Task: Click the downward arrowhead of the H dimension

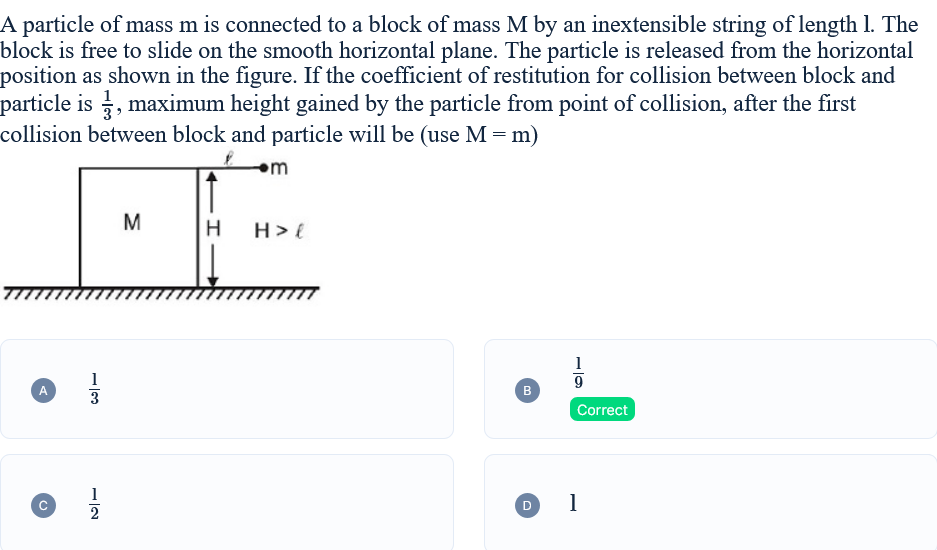Action: pos(212,281)
